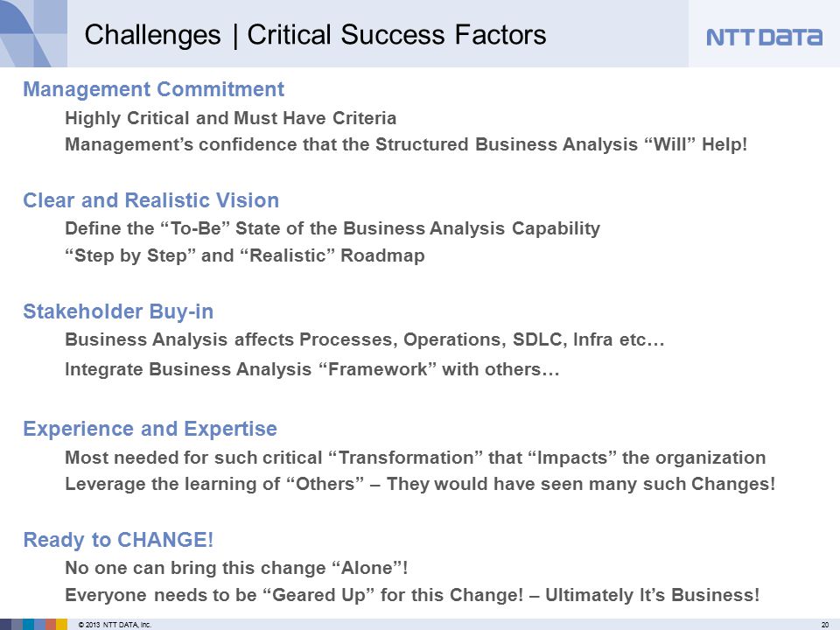Screen dimensions: 840x630
Task: Select the Structured Business Analysis "Will" Help line
Action: (x=406, y=144)
